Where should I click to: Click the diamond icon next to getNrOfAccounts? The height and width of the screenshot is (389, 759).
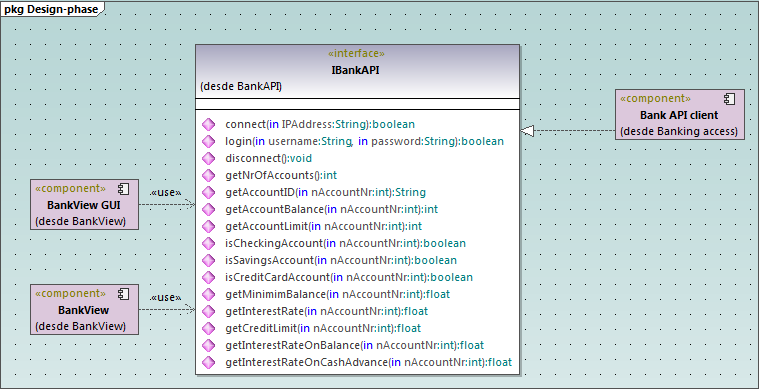click(x=208, y=175)
